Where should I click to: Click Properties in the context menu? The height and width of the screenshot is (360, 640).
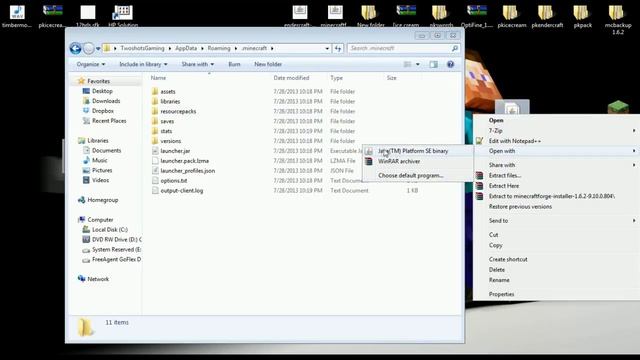pyautogui.click(x=501, y=294)
